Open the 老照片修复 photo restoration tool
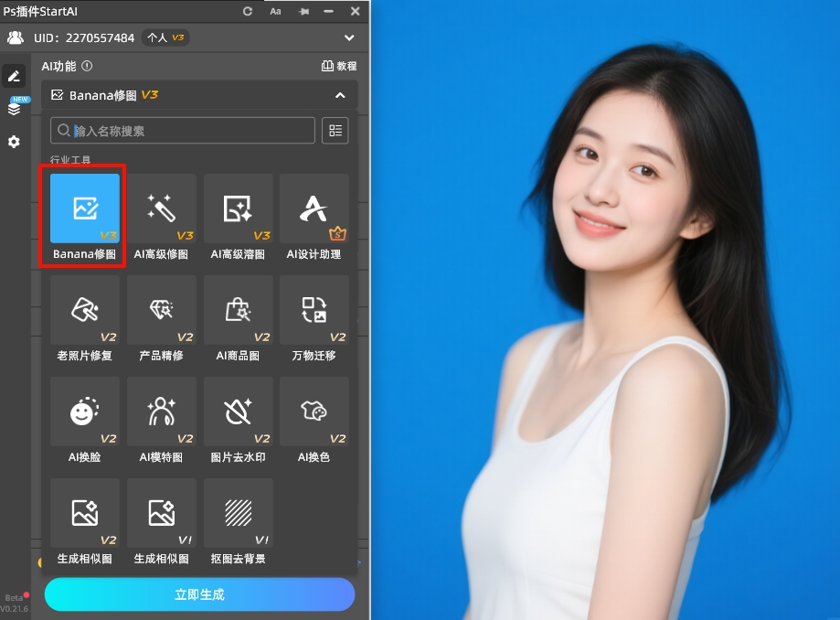 (x=84, y=309)
